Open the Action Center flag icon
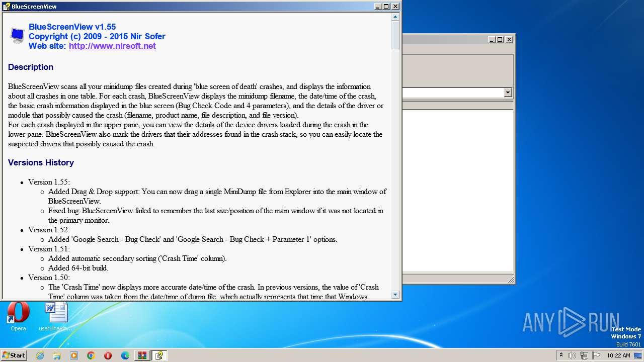 (596, 355)
